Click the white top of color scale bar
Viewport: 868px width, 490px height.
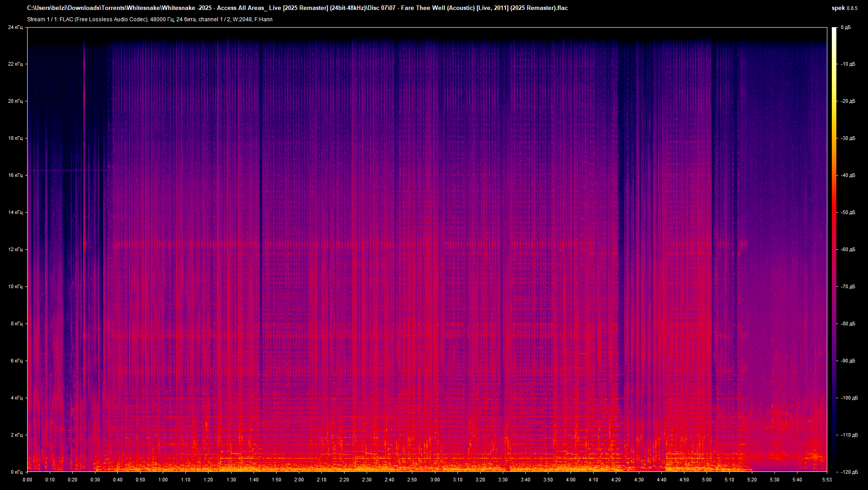point(834,31)
